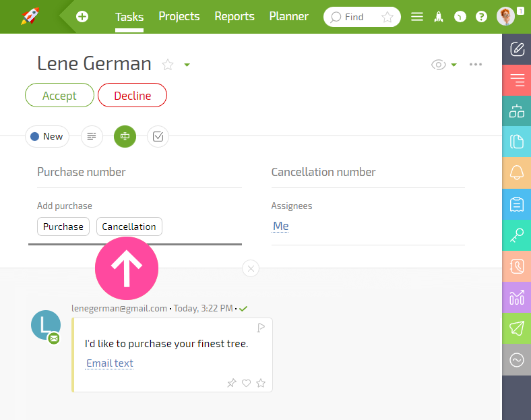Click the green Accept button

(x=59, y=95)
